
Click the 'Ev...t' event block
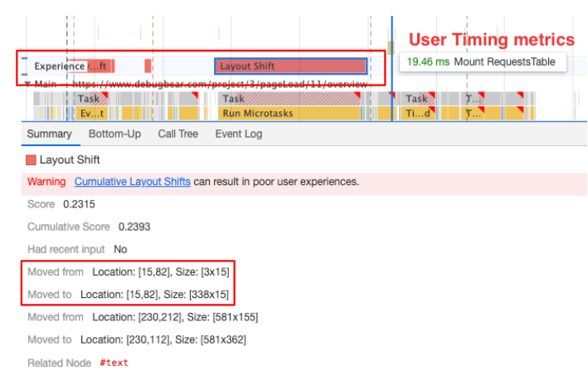(x=90, y=113)
